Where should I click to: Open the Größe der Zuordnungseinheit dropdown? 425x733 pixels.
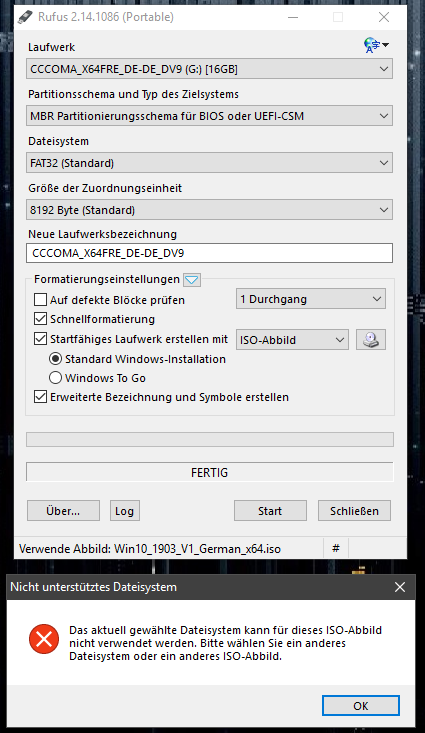(x=209, y=210)
